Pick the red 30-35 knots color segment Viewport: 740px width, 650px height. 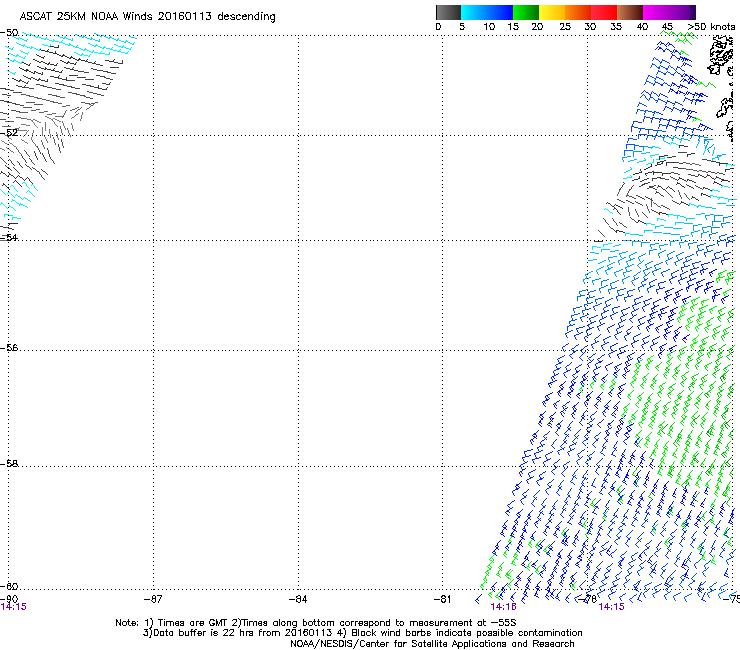tap(604, 12)
